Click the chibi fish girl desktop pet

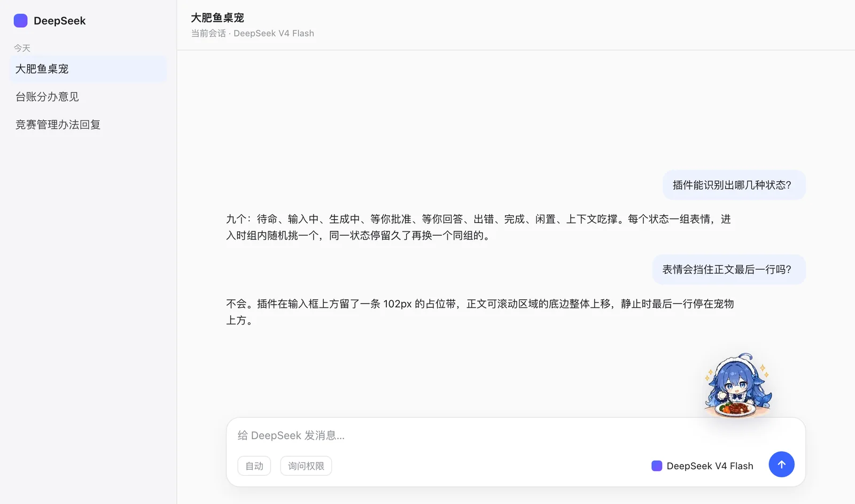[738, 385]
